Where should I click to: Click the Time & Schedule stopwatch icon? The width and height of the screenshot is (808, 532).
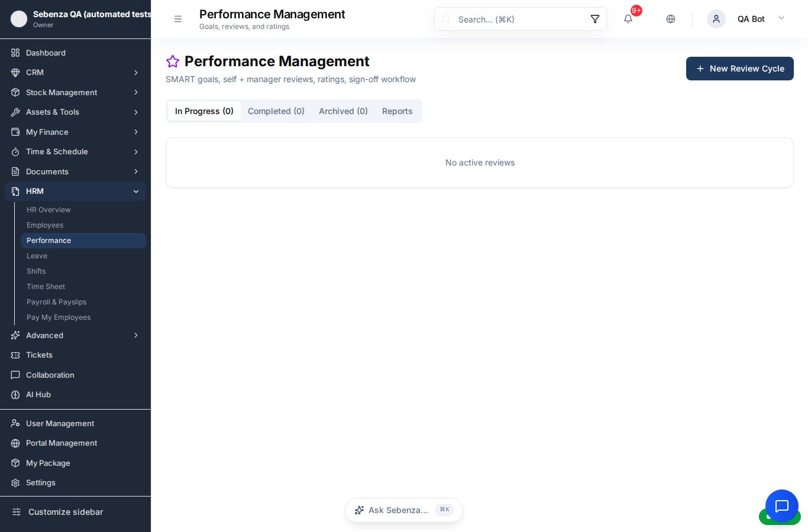(x=15, y=152)
